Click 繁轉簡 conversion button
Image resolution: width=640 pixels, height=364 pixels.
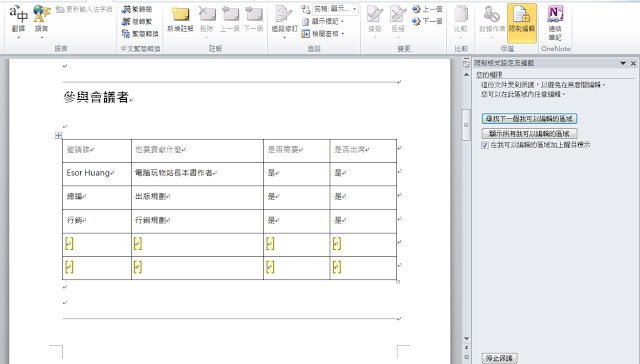click(x=137, y=9)
